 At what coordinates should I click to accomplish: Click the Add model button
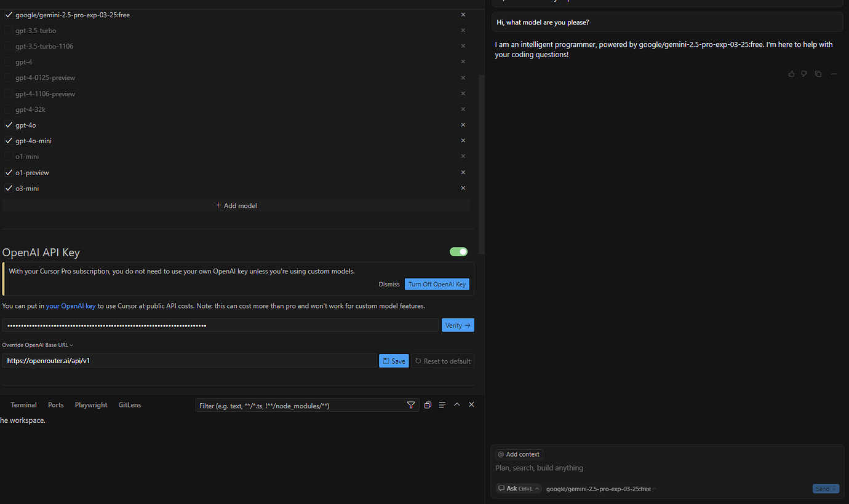click(x=236, y=205)
